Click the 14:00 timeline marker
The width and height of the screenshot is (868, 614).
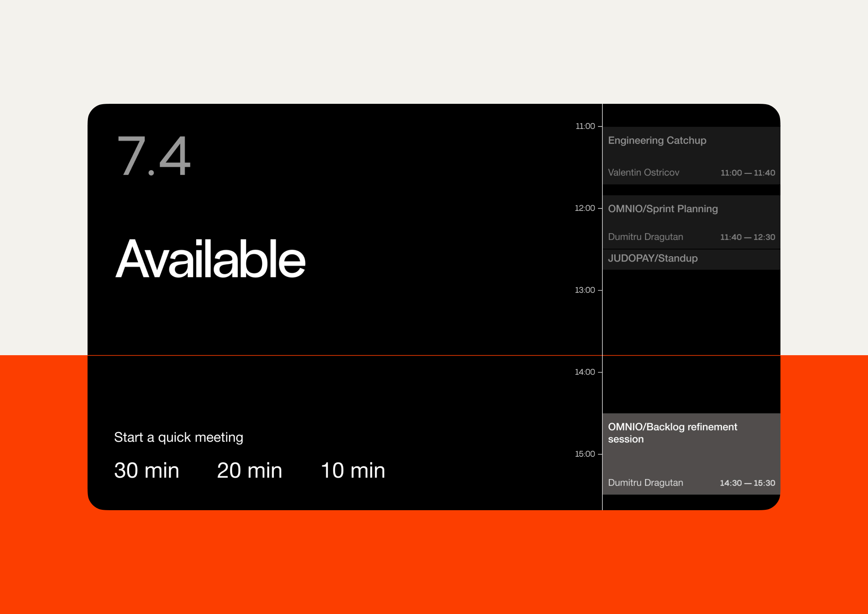coord(584,372)
